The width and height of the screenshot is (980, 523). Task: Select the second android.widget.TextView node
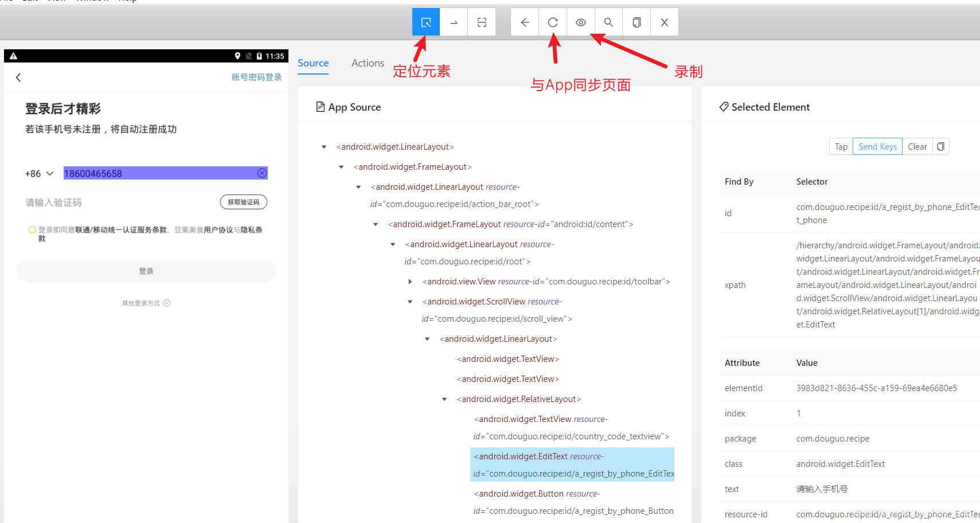coord(508,379)
